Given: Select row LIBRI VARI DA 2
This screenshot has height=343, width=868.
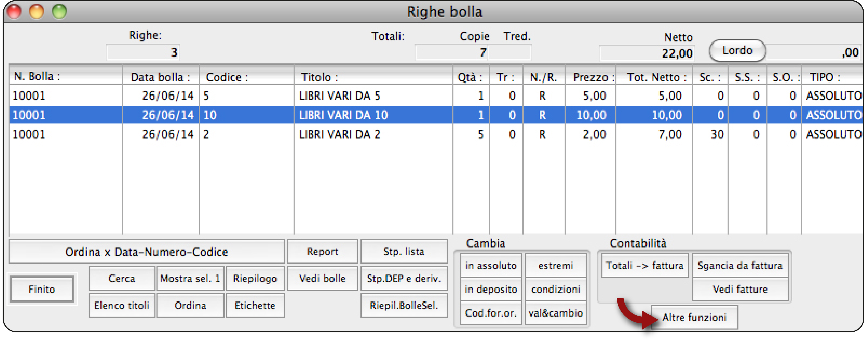Looking at the screenshot, I should (x=436, y=134).
